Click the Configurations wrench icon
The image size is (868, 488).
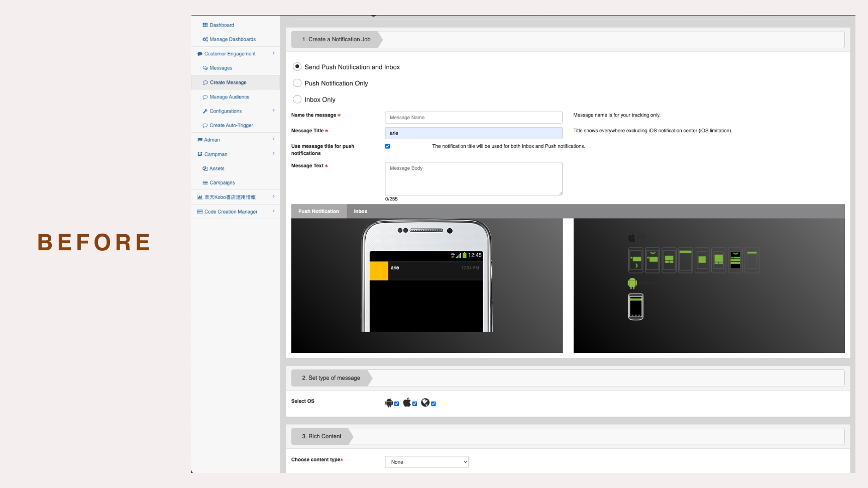pos(205,111)
